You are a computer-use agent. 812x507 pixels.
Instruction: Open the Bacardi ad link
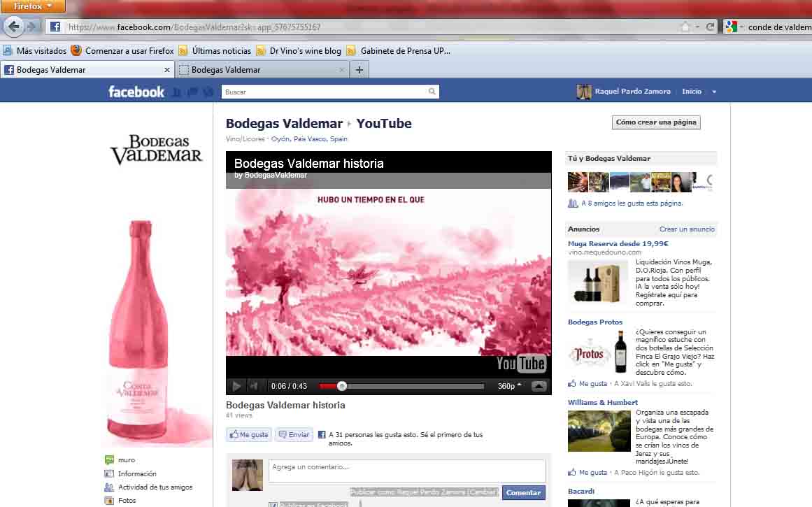point(581,491)
